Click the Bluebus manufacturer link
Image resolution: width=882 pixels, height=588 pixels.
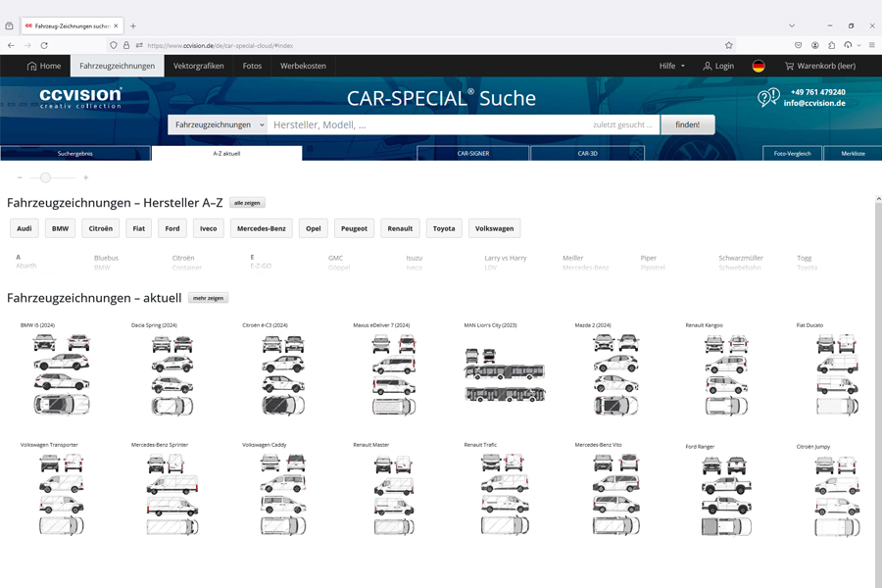click(106, 258)
